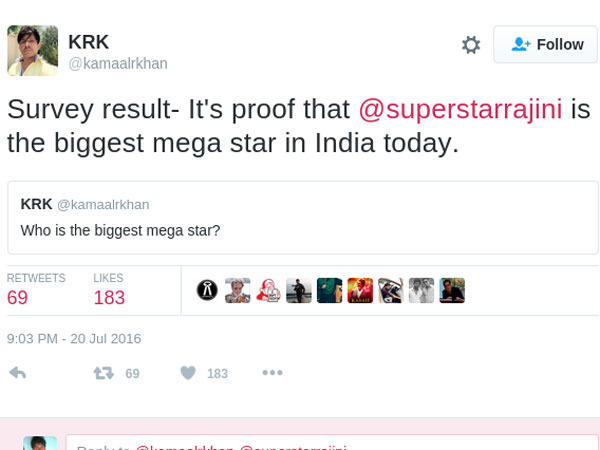
Task: Click in the reply text input field
Action: click(x=330, y=443)
